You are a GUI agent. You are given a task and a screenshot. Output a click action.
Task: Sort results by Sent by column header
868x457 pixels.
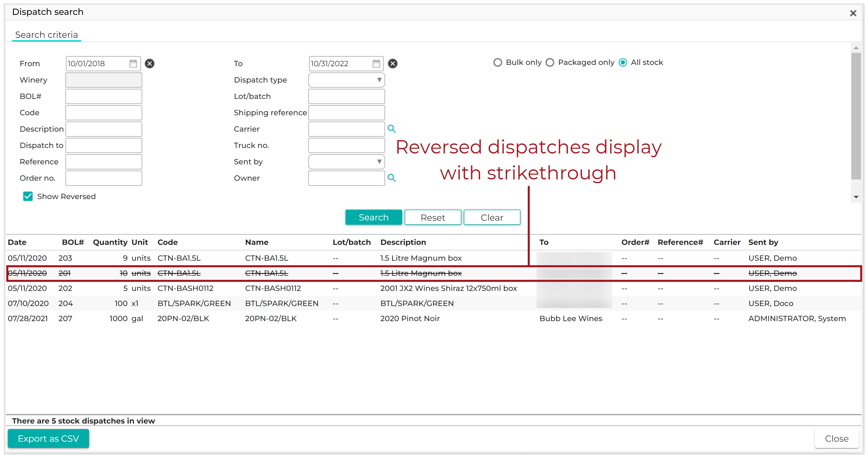click(x=763, y=242)
